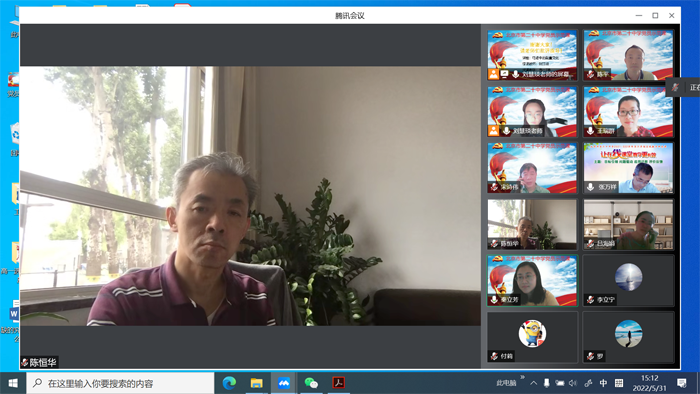Click the host badge on 刘慧琰老师 tile
The width and height of the screenshot is (700, 394).
coord(493,131)
